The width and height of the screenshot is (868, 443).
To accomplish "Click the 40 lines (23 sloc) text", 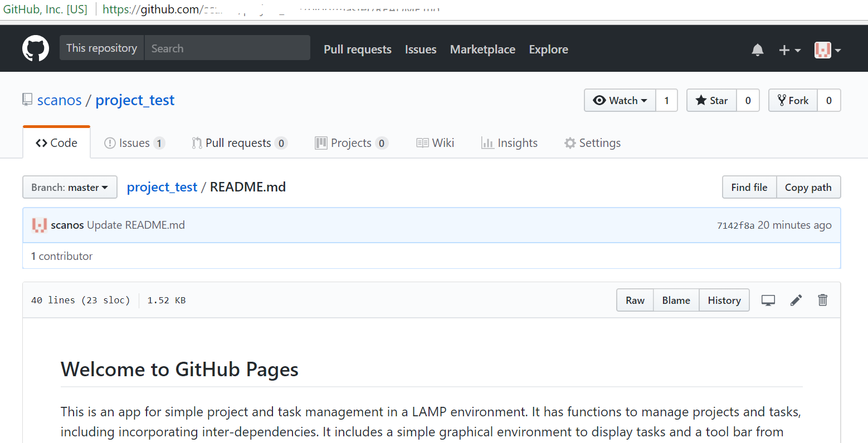I will tap(80, 300).
